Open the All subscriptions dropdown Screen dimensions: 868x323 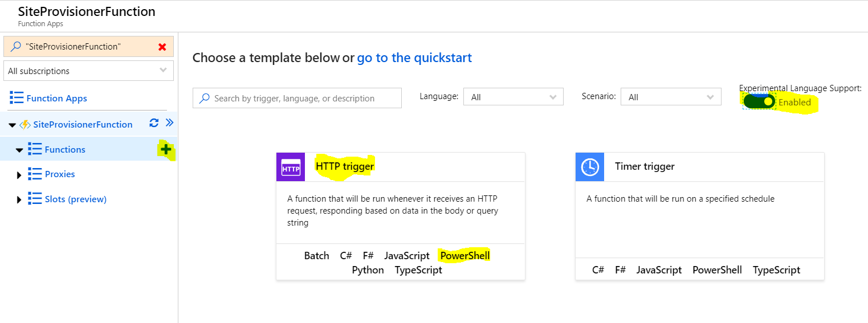[88, 71]
